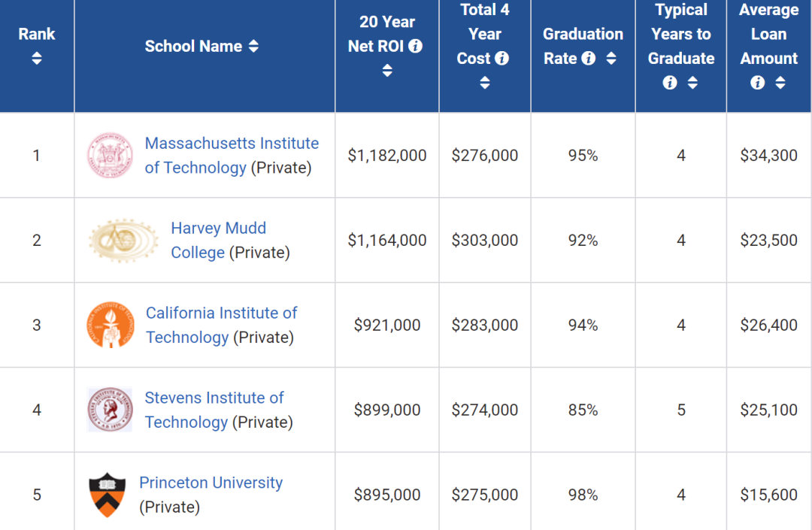Click the Average Loan Amount info icon

pyautogui.click(x=758, y=83)
